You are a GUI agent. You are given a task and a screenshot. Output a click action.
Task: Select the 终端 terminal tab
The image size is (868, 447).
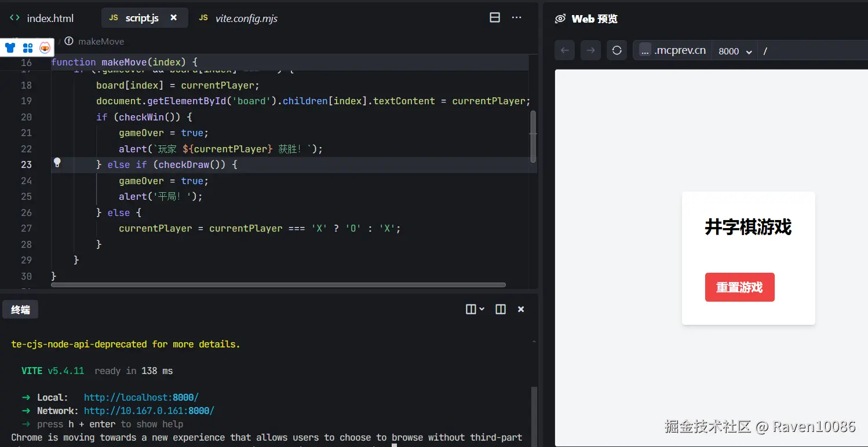[x=20, y=310]
